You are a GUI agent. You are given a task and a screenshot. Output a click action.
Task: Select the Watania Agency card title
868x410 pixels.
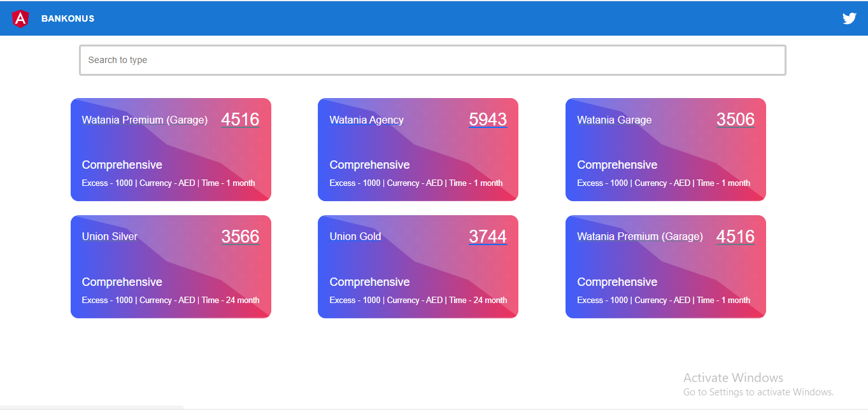[367, 120]
